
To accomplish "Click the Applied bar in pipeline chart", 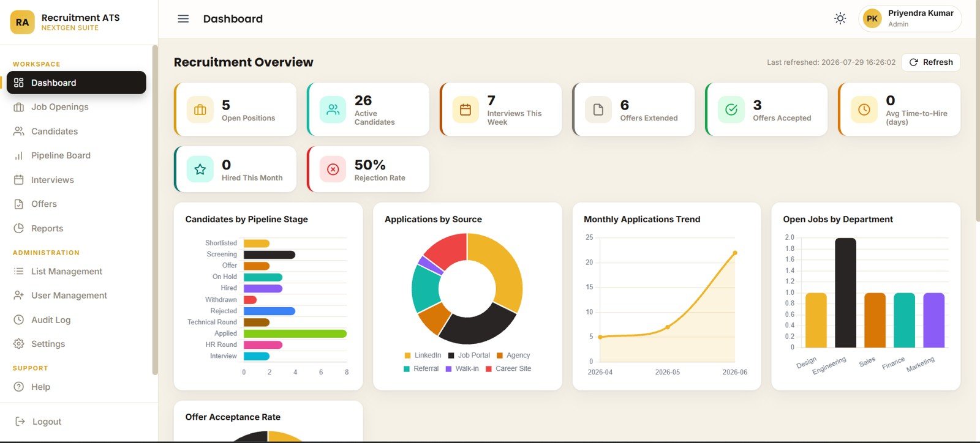I will click(x=295, y=333).
